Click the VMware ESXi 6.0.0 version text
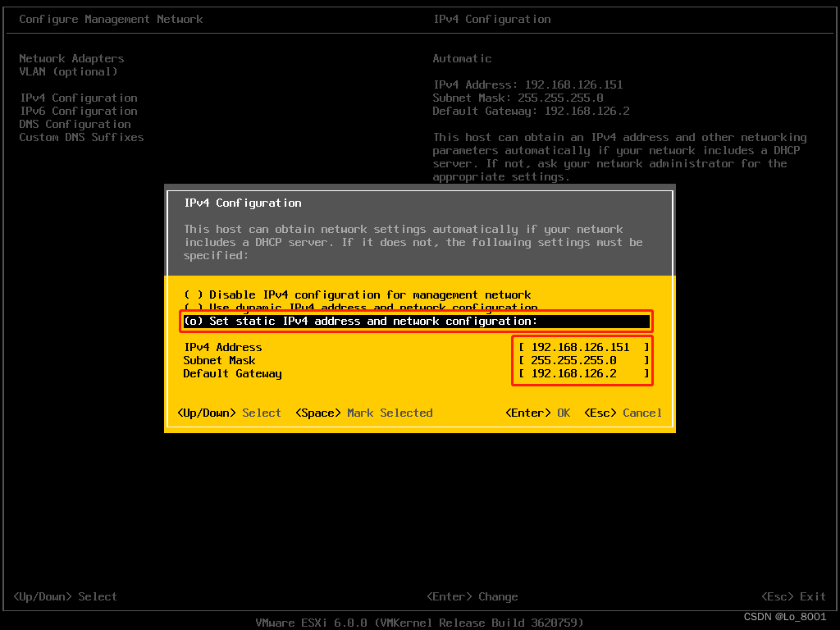840x630 pixels. click(x=419, y=623)
